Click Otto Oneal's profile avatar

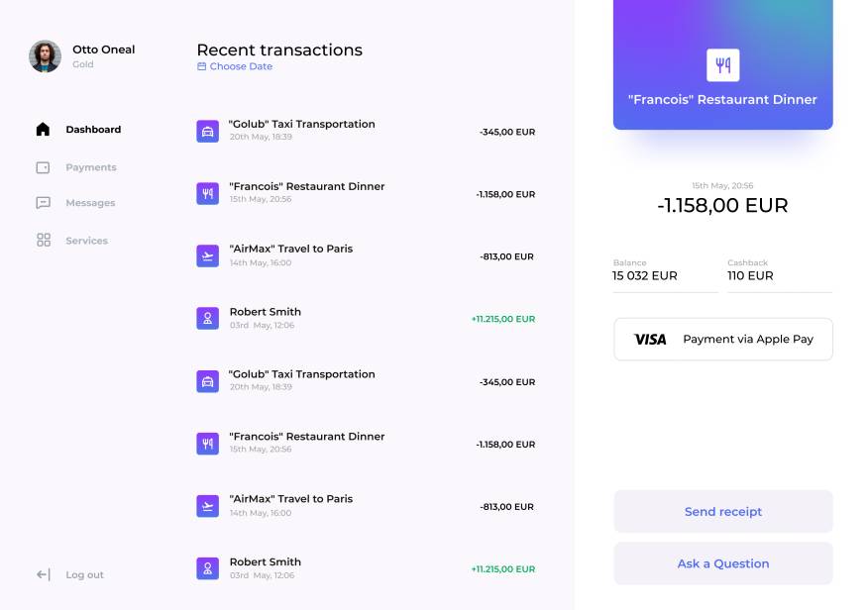(45, 56)
